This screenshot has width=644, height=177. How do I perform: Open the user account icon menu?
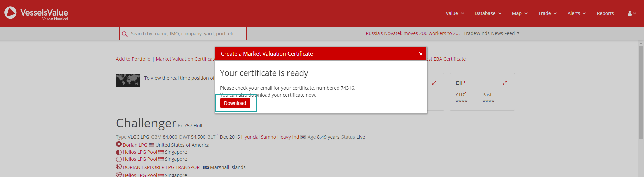coord(632,13)
